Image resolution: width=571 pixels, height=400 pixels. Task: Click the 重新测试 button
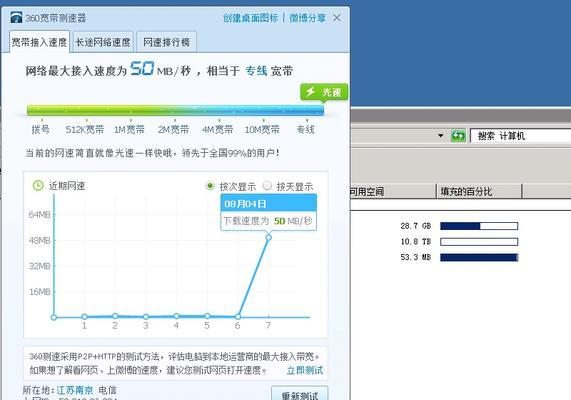pos(300,394)
